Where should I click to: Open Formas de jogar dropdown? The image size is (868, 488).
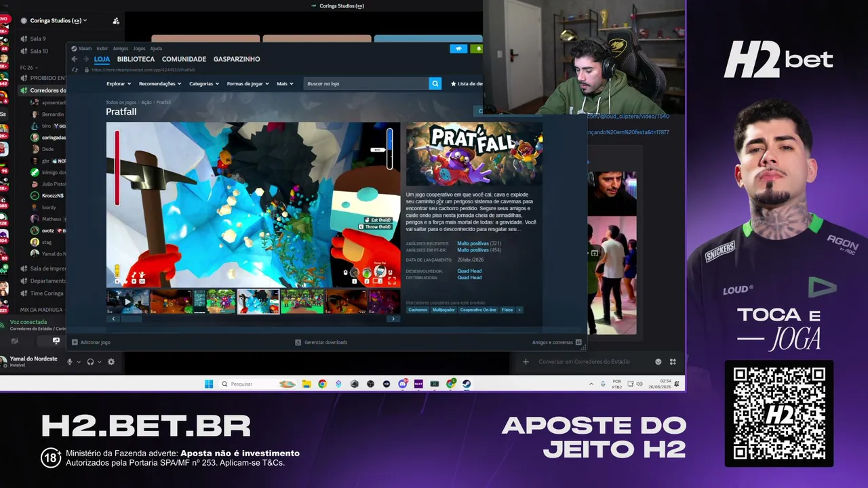(248, 83)
